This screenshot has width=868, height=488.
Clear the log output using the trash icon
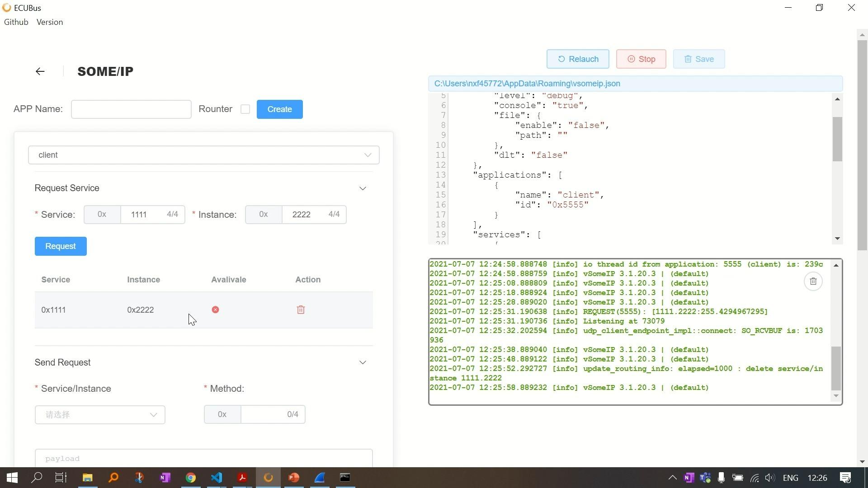(813, 281)
